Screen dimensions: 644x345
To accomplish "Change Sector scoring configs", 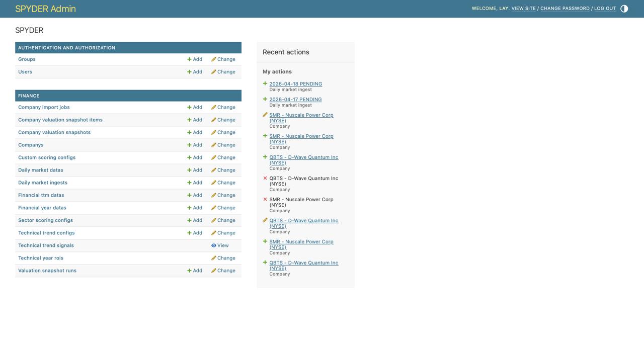I will [x=223, y=220].
